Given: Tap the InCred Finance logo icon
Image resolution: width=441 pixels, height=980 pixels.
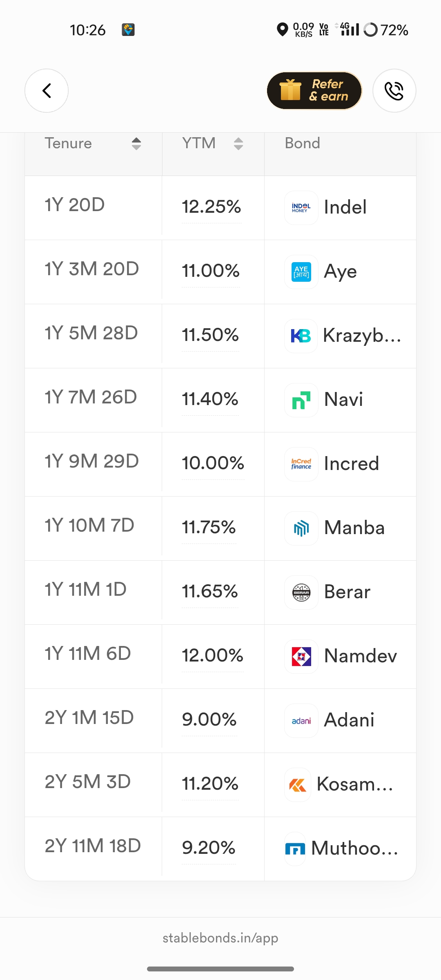Looking at the screenshot, I should [x=301, y=464].
